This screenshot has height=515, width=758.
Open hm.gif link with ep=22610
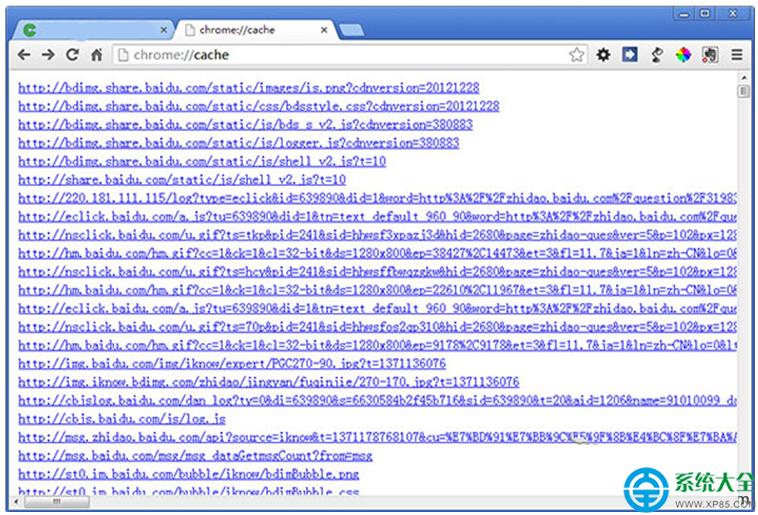pyautogui.click(x=378, y=290)
